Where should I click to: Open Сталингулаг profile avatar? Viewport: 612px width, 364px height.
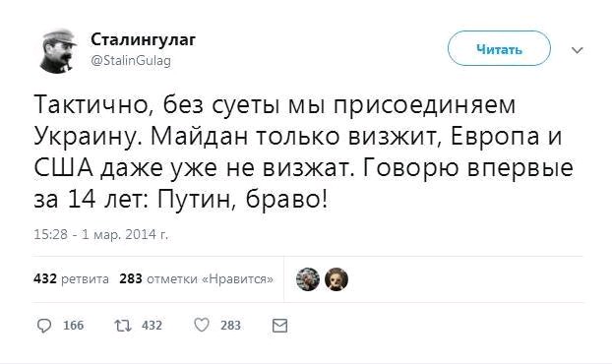59,51
